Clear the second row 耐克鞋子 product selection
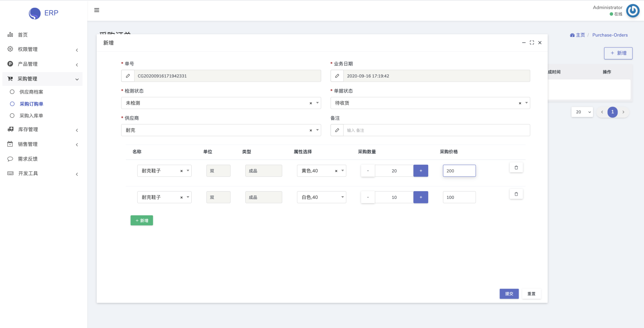Viewport: 644px width, 328px height. click(181, 197)
